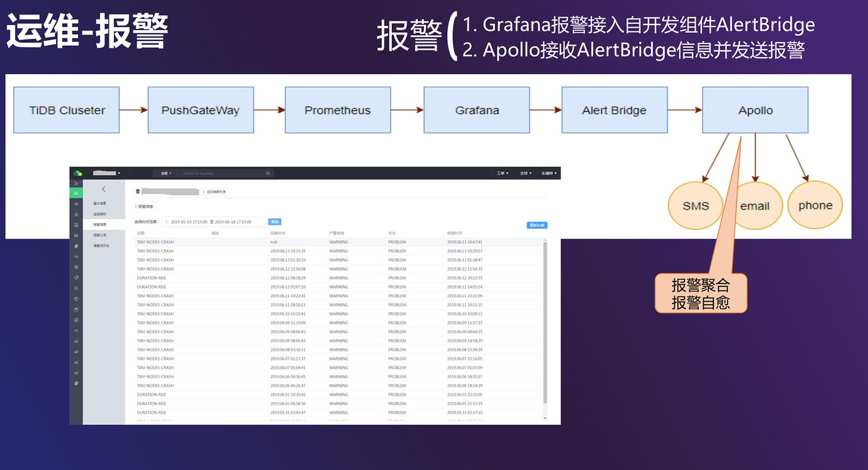Screen dimensions: 868x470
Task: Click the scrollbar down arrow of alert table
Action: tap(545, 418)
